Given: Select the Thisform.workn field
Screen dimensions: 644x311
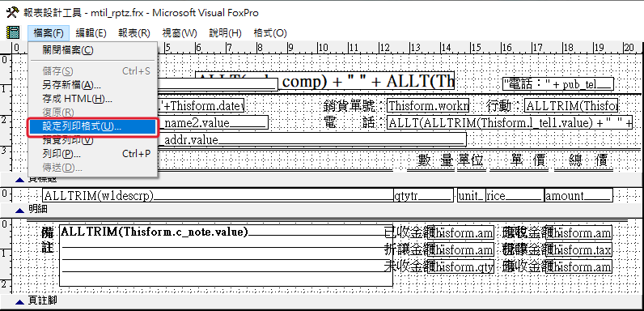Looking at the screenshot, I should 428,106.
